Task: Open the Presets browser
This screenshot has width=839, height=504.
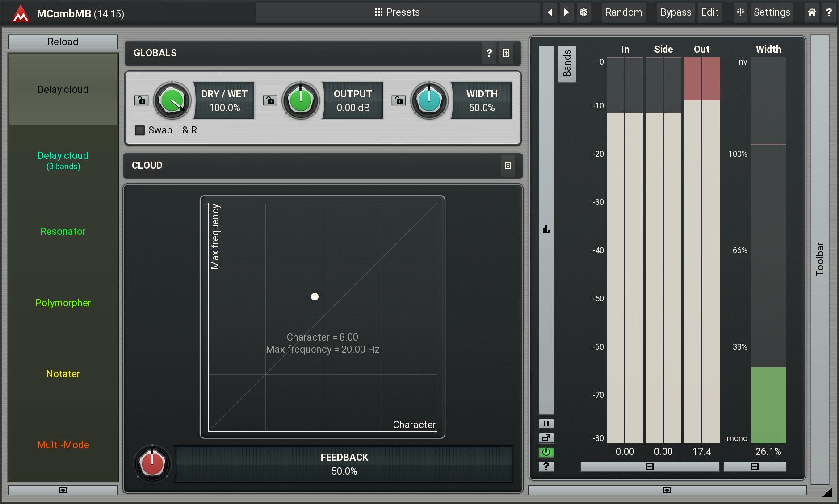Action: [397, 12]
